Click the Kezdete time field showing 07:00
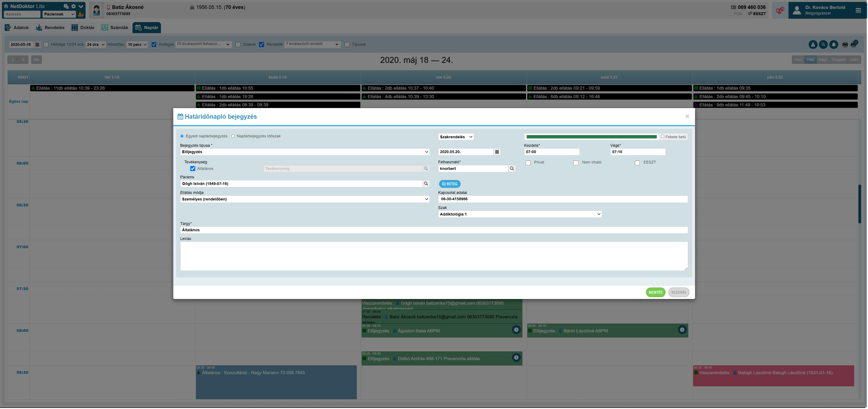Viewport: 868px width, 409px height. [x=552, y=152]
